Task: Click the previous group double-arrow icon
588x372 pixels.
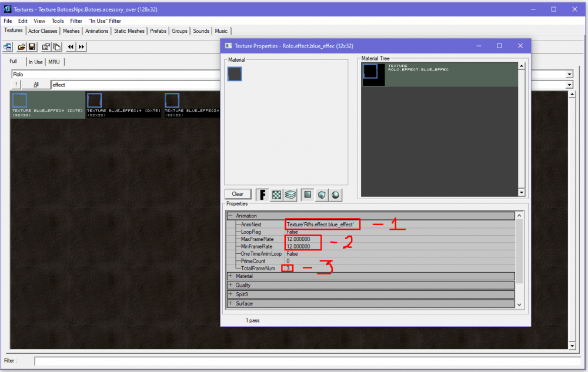Action: coord(71,46)
